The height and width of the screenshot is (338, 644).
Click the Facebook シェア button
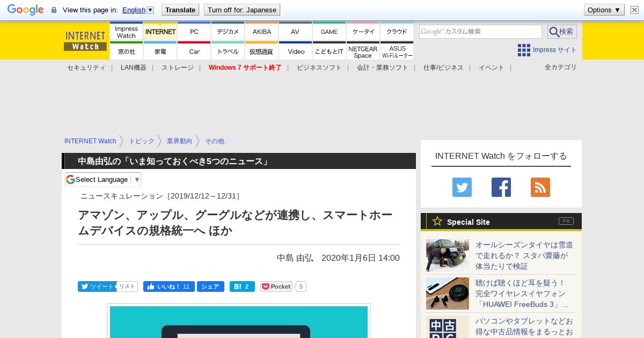(x=210, y=286)
